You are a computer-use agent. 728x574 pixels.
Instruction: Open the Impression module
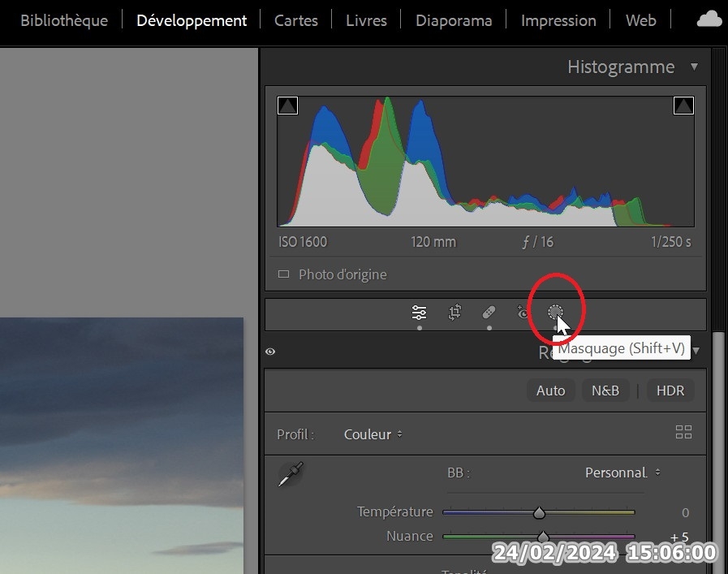click(x=558, y=20)
